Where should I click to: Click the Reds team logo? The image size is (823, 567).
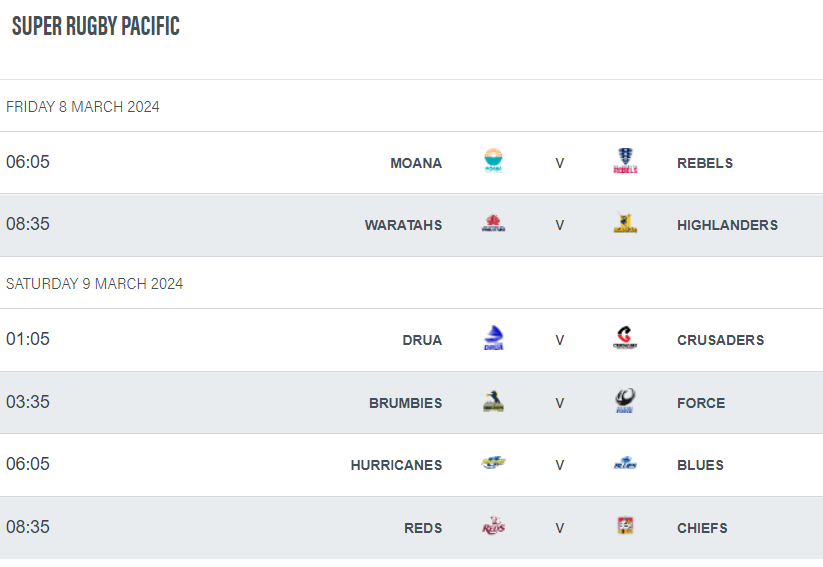[x=493, y=526]
